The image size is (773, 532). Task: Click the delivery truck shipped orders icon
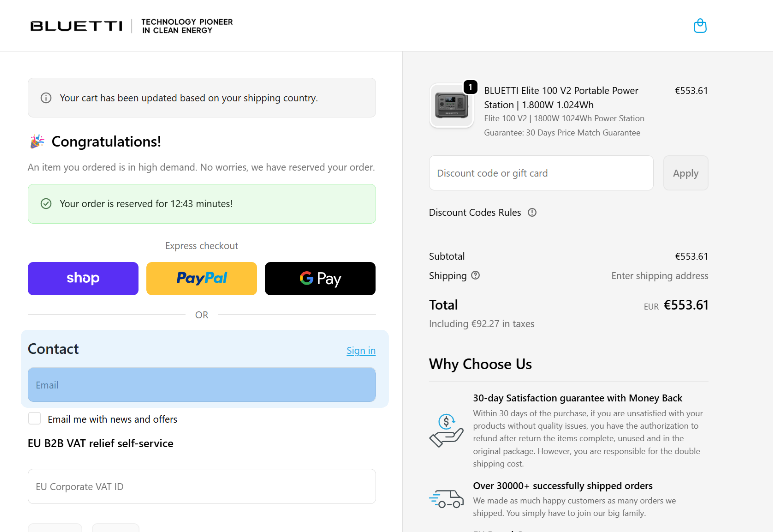point(446,499)
